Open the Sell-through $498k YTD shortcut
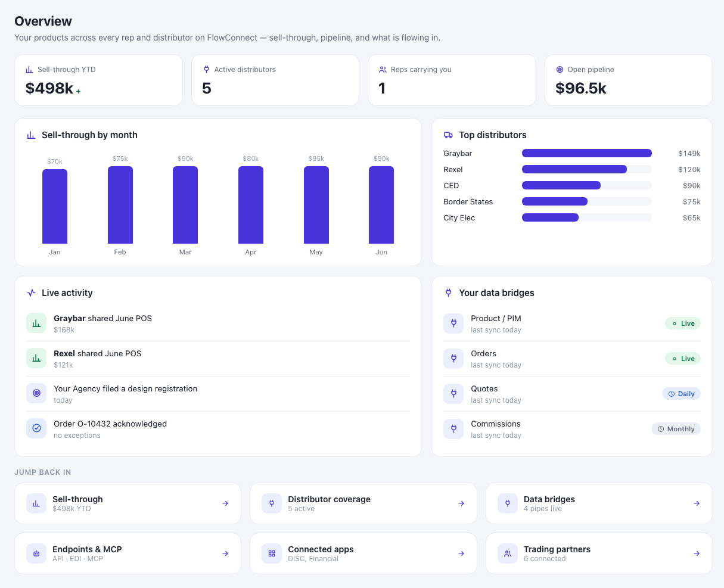 coord(128,503)
